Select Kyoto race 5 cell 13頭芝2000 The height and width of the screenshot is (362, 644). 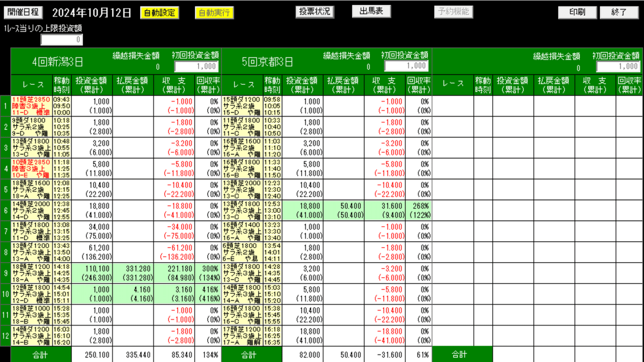pos(242,189)
